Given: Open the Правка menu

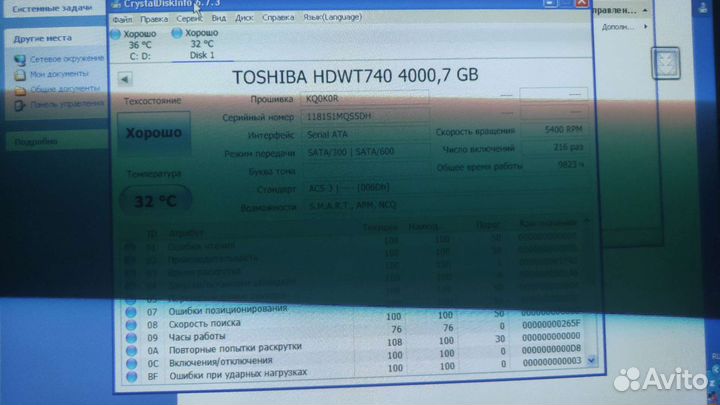Looking at the screenshot, I should [x=154, y=19].
